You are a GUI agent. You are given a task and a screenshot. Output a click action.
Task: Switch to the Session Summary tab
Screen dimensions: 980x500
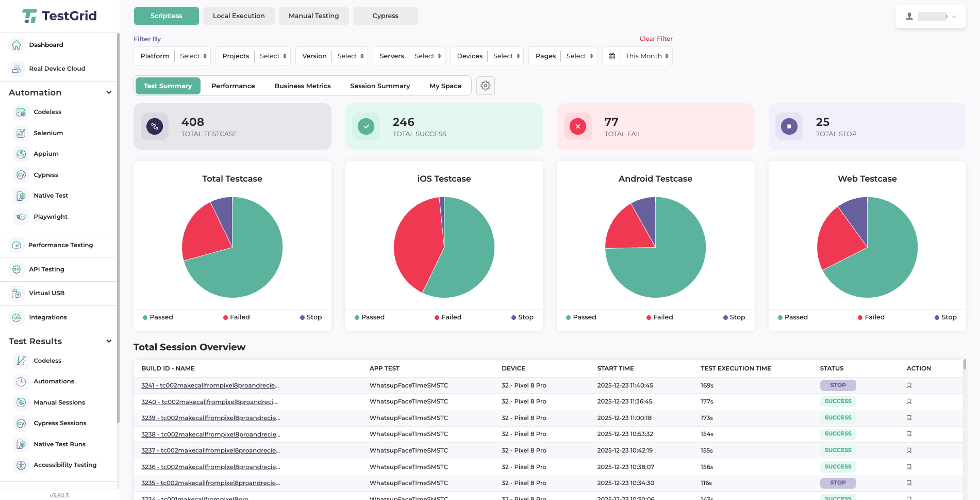(380, 86)
